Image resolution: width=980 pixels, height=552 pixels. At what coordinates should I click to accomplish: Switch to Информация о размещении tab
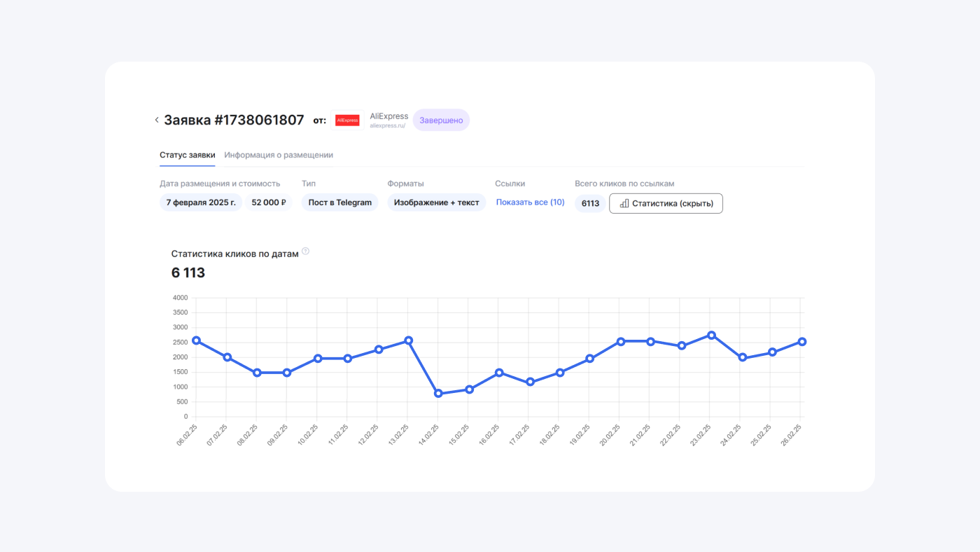279,155
